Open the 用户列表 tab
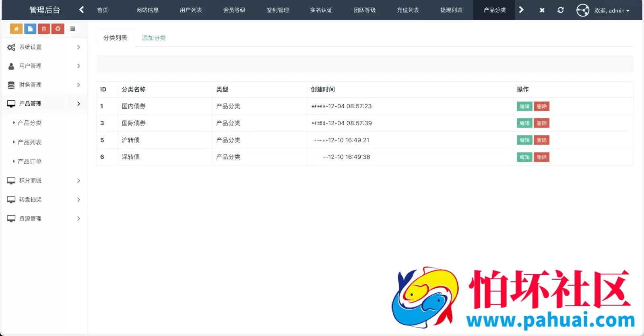The width and height of the screenshot is (644, 336). pyautogui.click(x=191, y=10)
